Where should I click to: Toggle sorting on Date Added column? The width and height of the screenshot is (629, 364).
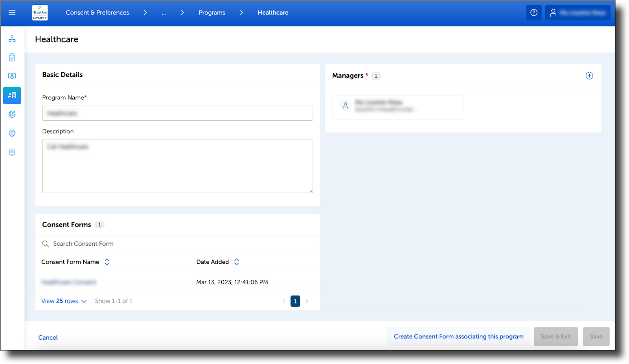237,261
